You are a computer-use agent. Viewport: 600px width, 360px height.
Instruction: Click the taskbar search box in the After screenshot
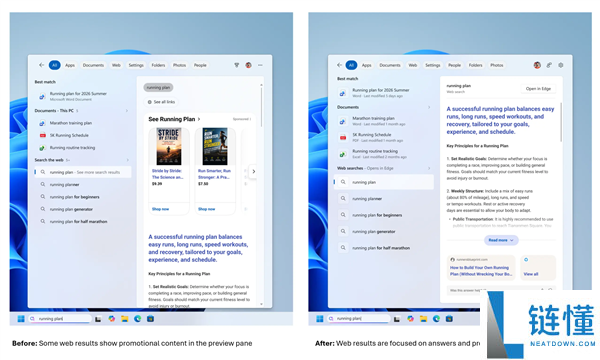coord(359,319)
